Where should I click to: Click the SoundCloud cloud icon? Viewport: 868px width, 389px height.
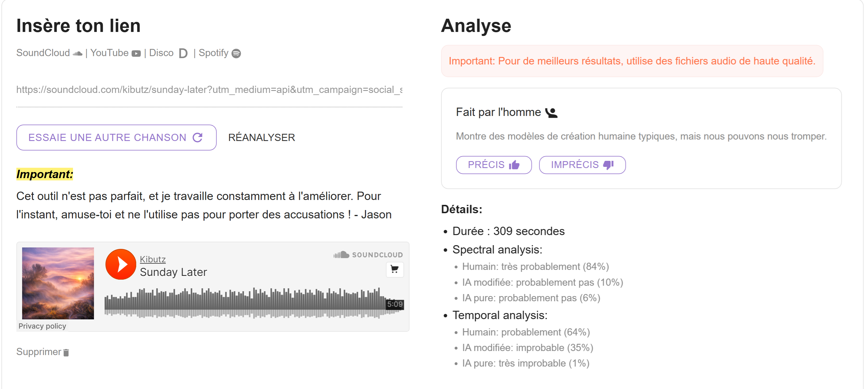tap(78, 53)
